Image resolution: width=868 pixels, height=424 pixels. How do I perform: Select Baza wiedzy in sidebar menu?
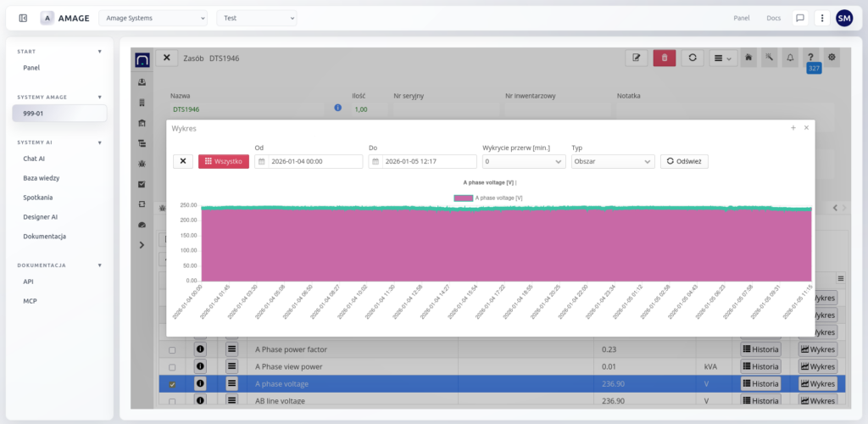click(41, 178)
